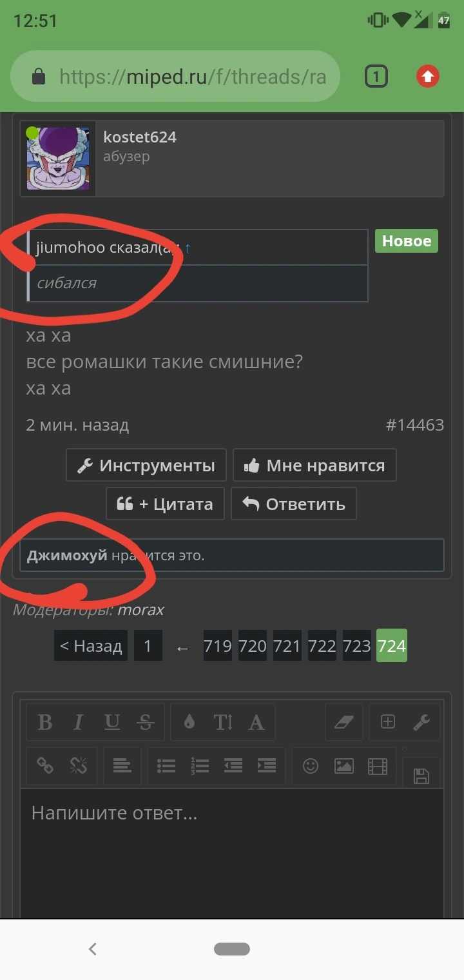Viewport: 464px width, 980px height.
Task: Insert a link using the chain icon
Action: point(45,765)
